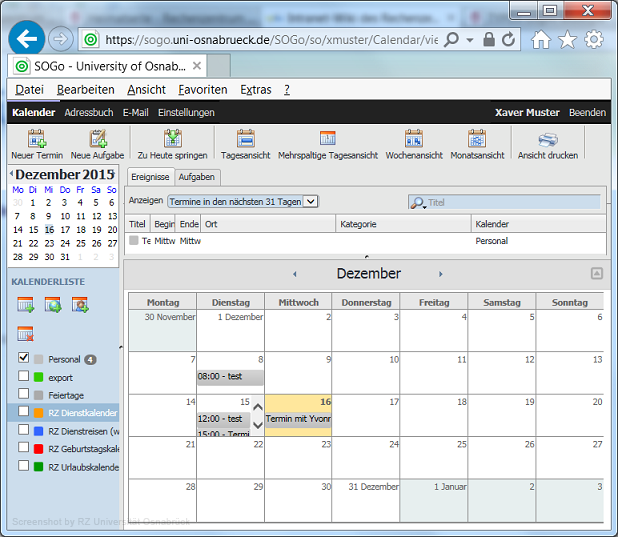Screen dimensions: 618x537
Task: Enable the export calendar checkbox
Action: [23, 375]
